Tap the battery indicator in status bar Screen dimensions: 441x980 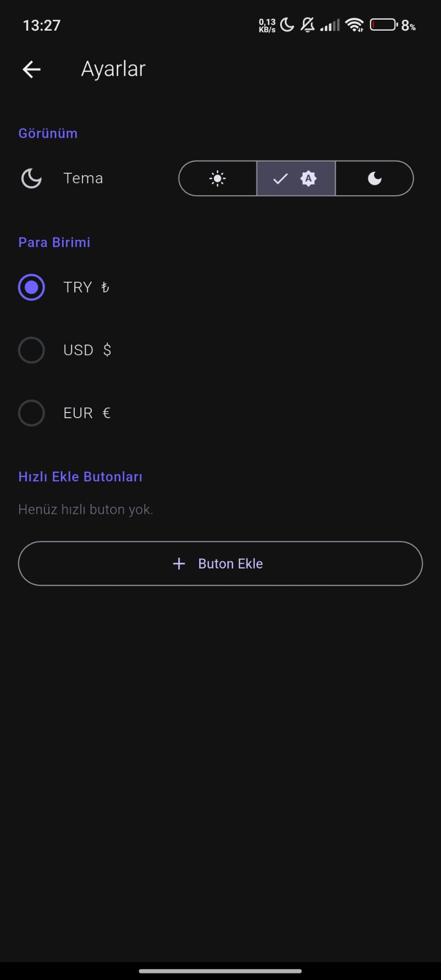coord(384,24)
